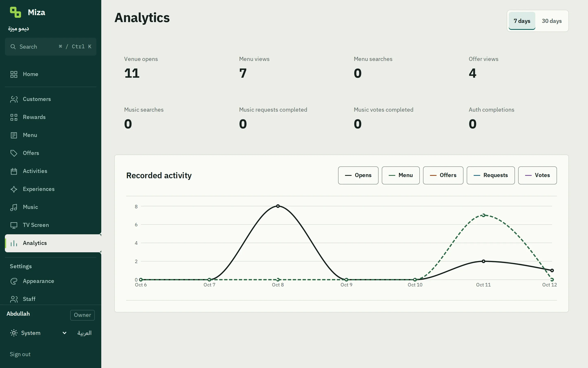Click the Owner role badge

[82, 315]
